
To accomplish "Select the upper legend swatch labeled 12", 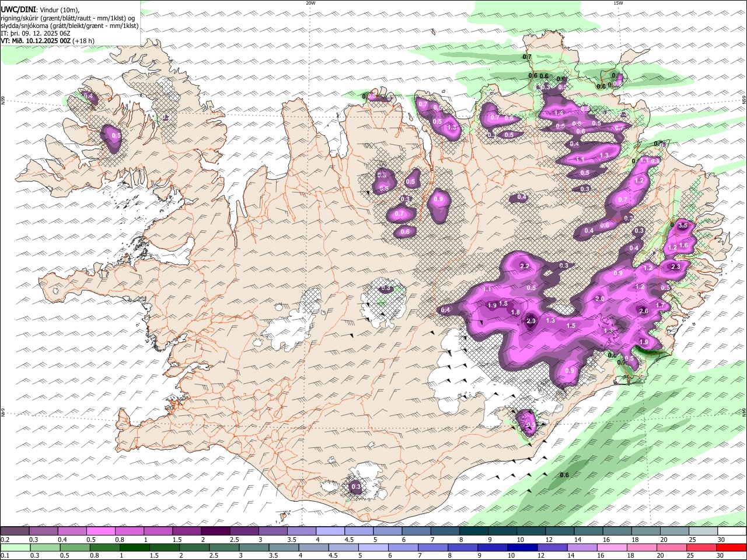I will point(560,531).
